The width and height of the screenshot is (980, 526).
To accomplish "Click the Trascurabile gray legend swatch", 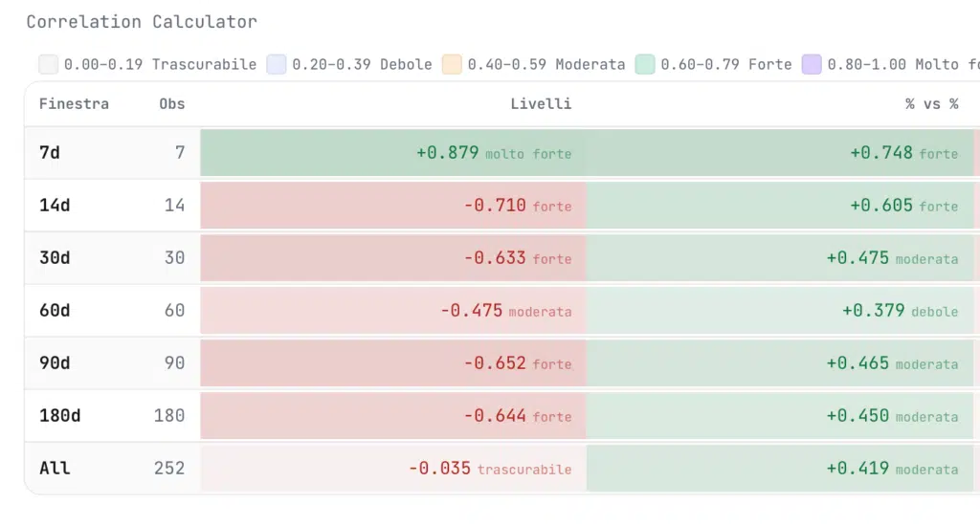I will (x=49, y=65).
